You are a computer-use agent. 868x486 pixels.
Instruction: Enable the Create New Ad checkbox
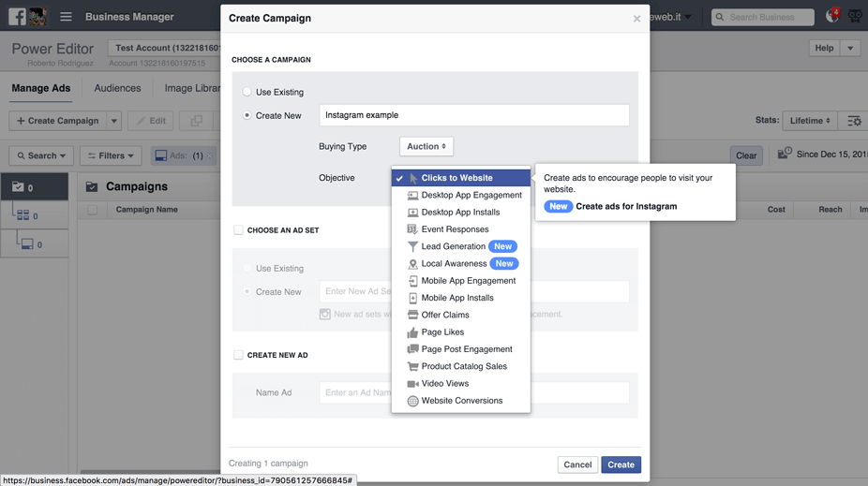pyautogui.click(x=238, y=355)
